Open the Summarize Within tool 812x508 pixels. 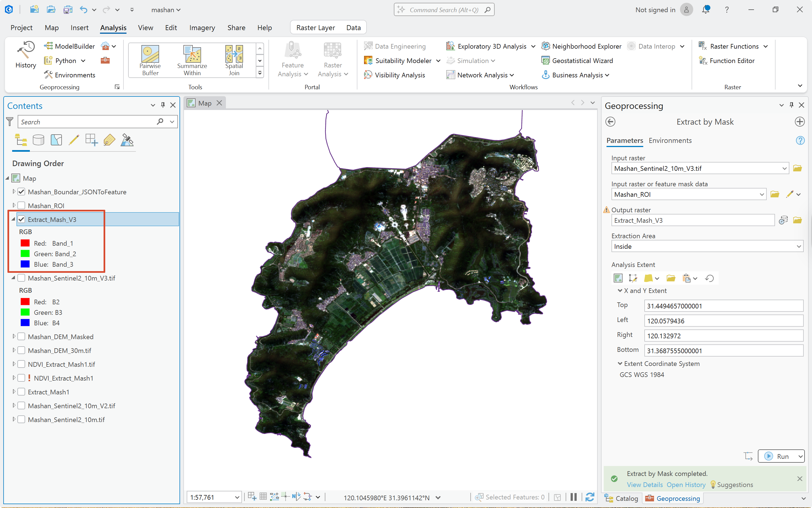point(192,61)
